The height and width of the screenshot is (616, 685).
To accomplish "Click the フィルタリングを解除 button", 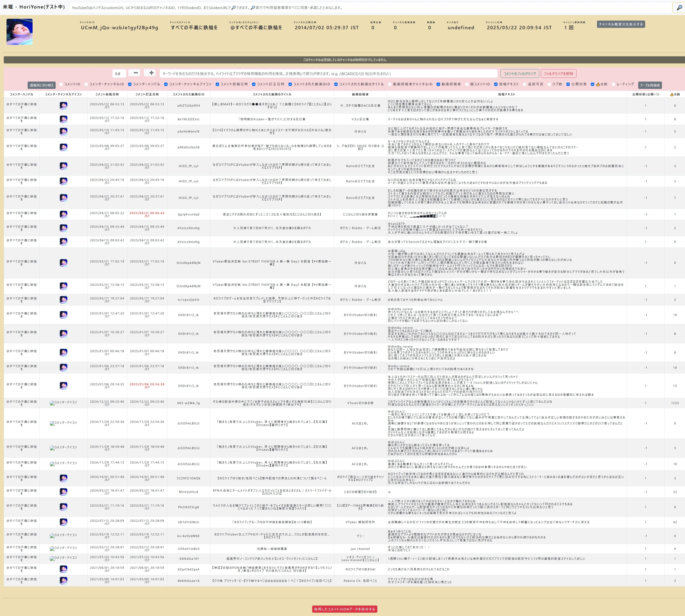I will pos(558,73).
